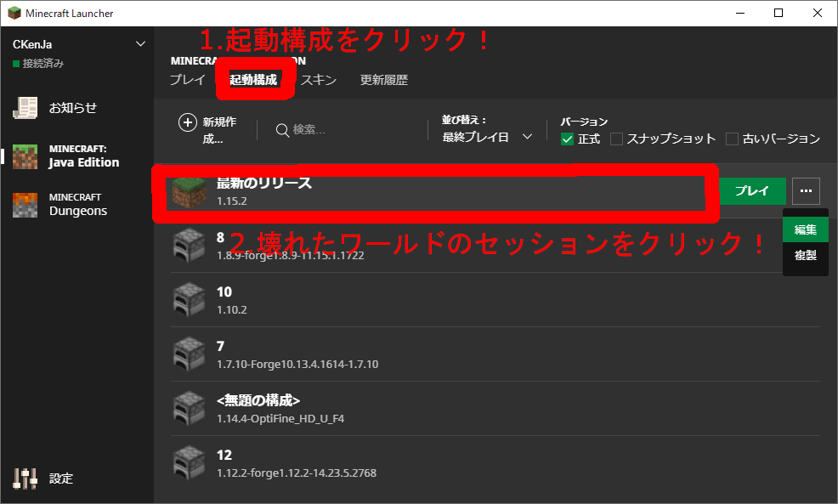This screenshot has width=838, height=504.
Task: Click the grass block icon of 最新のリリース
Action: 190,192
